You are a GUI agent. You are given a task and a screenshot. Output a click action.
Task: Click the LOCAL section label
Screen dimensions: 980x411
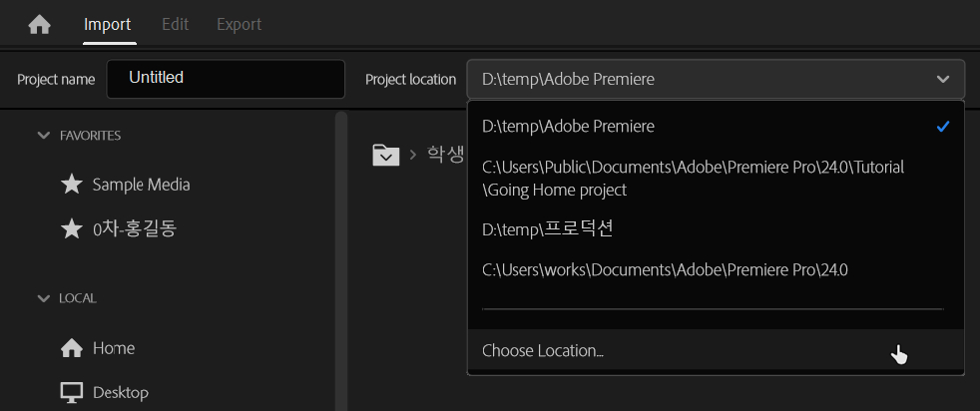(78, 298)
